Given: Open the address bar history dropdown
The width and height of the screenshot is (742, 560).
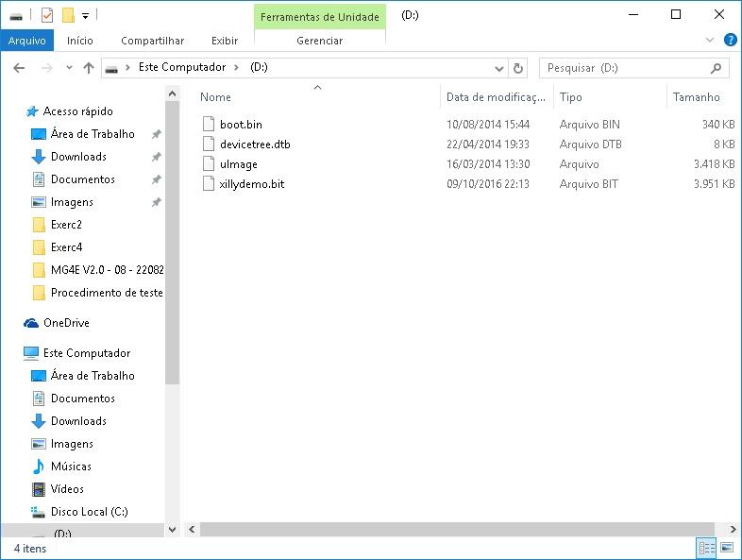Looking at the screenshot, I should tap(499, 68).
